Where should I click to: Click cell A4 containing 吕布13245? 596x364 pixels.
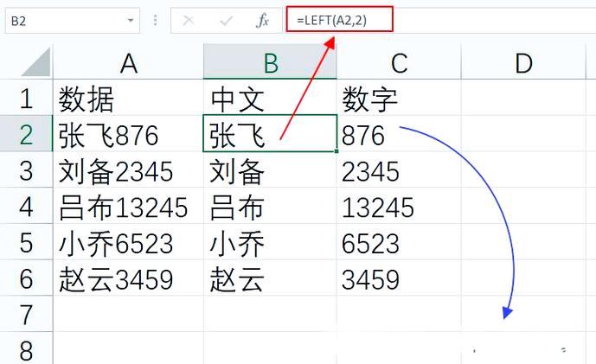click(129, 206)
